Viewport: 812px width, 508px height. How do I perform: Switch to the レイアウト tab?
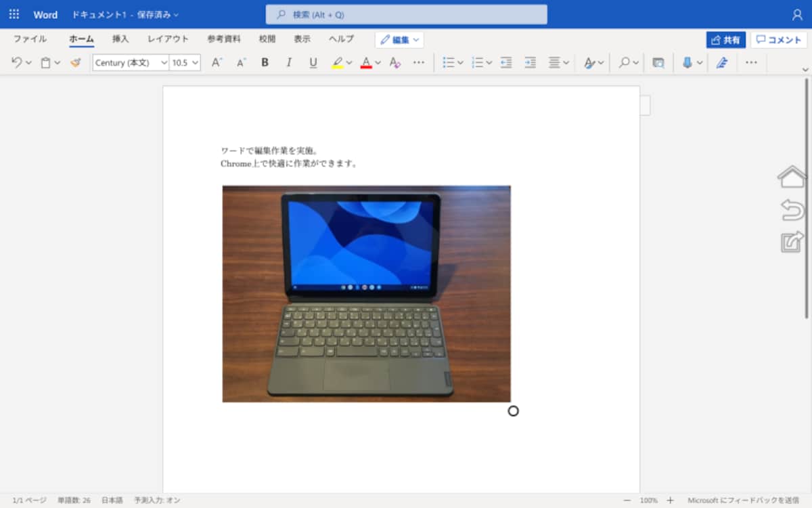(168, 39)
